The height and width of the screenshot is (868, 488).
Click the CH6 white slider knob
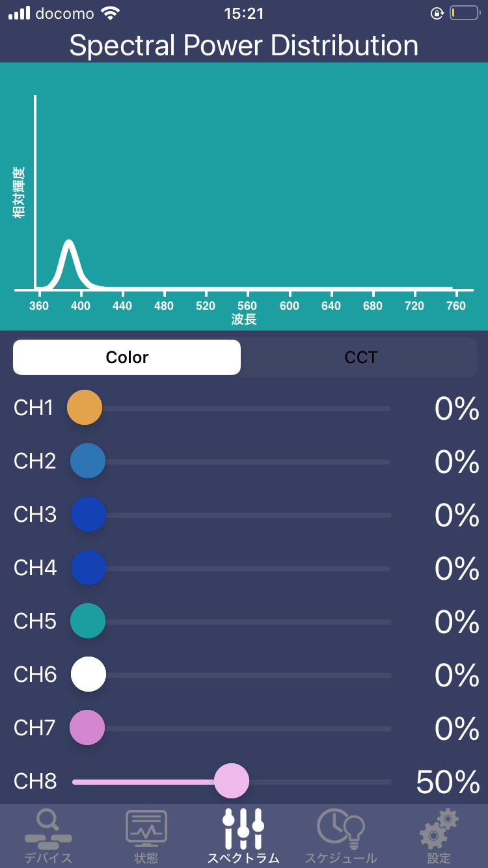88,675
